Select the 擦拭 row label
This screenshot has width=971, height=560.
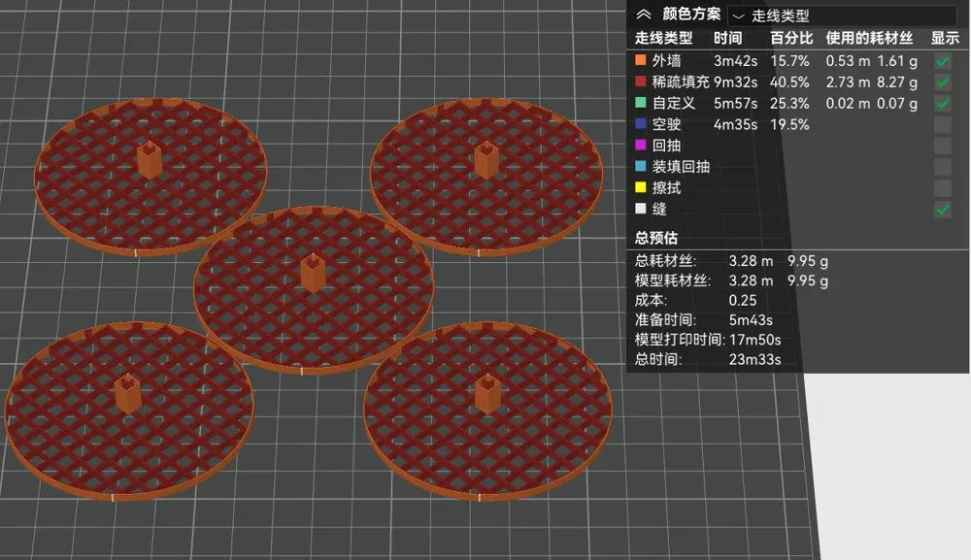(x=666, y=187)
